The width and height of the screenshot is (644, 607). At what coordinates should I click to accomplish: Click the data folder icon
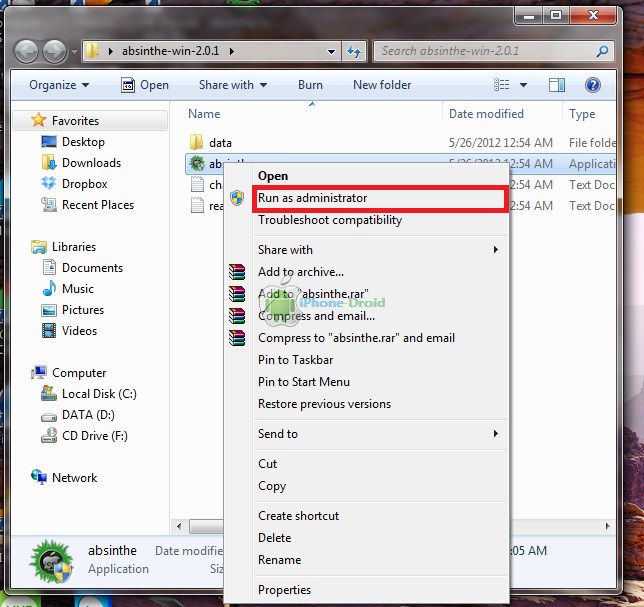[x=196, y=142]
